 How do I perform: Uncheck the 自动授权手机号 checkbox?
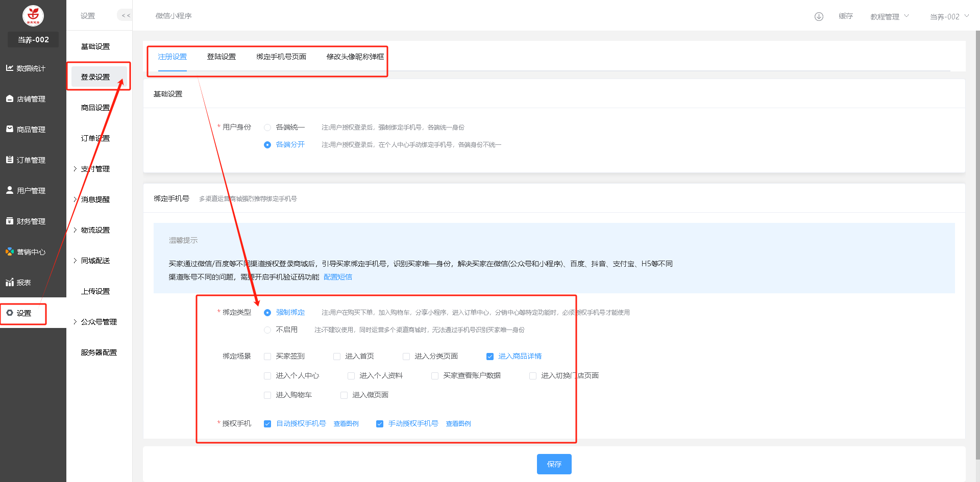tap(267, 424)
